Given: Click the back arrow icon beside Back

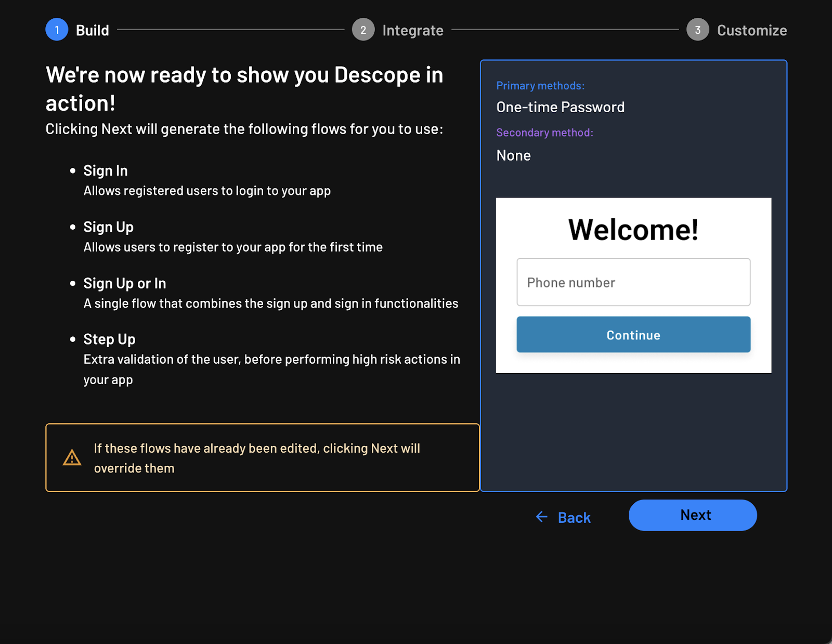Looking at the screenshot, I should tap(541, 517).
